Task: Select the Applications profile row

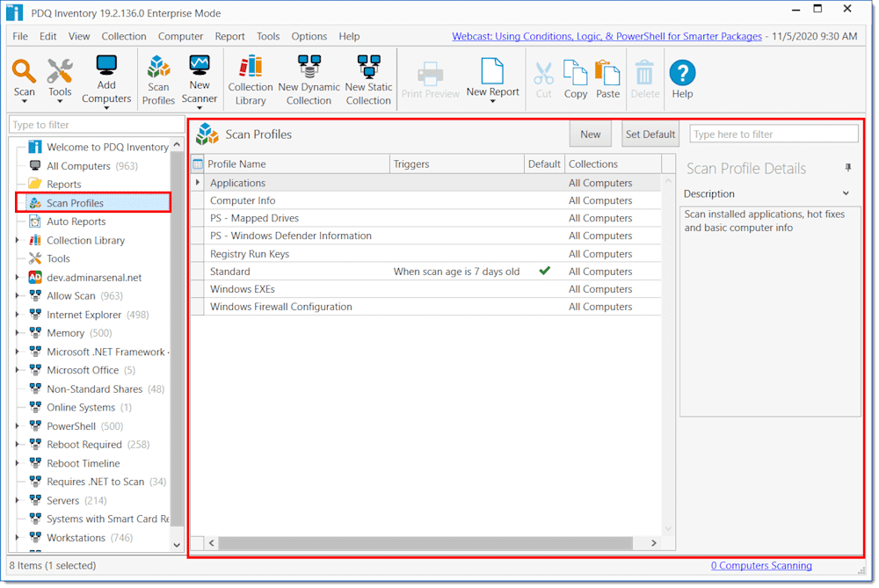Action: (426, 183)
